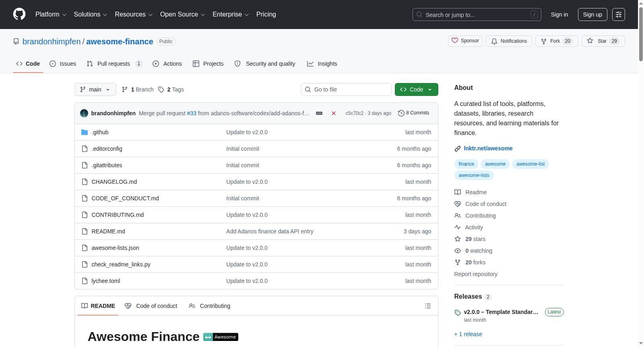The height and width of the screenshot is (347, 644).
Task: Open awesome-lists.json file
Action: click(x=115, y=248)
